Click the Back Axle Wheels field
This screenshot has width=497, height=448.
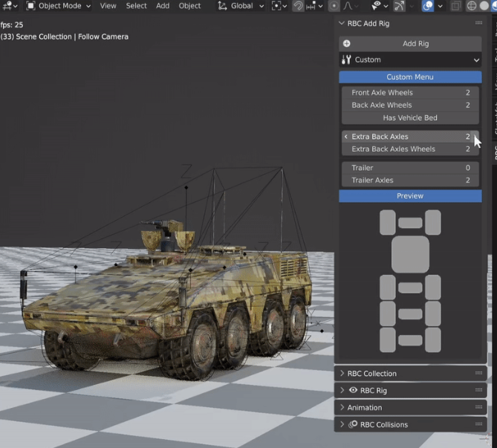pyautogui.click(x=410, y=105)
